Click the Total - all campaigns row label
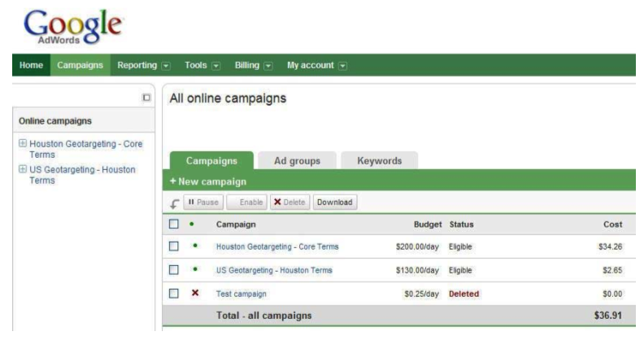The height and width of the screenshot is (349, 644). (x=264, y=316)
